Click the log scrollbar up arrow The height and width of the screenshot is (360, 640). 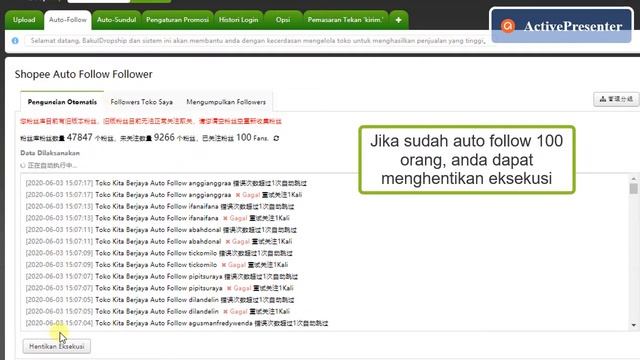coord(633,179)
